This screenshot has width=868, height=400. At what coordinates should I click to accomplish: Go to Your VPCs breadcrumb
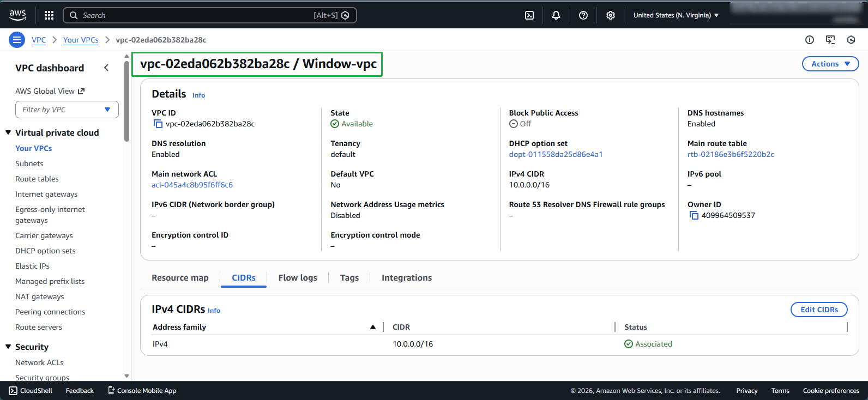tap(81, 40)
